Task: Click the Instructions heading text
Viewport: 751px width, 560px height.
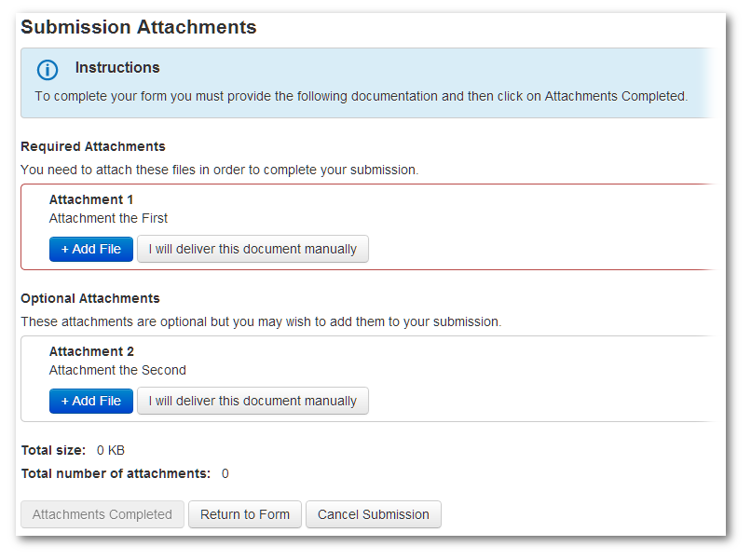Action: coord(117,67)
